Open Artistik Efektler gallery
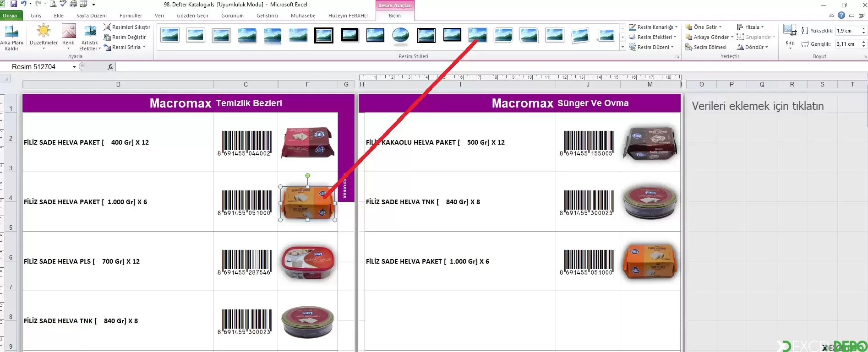 [90, 38]
